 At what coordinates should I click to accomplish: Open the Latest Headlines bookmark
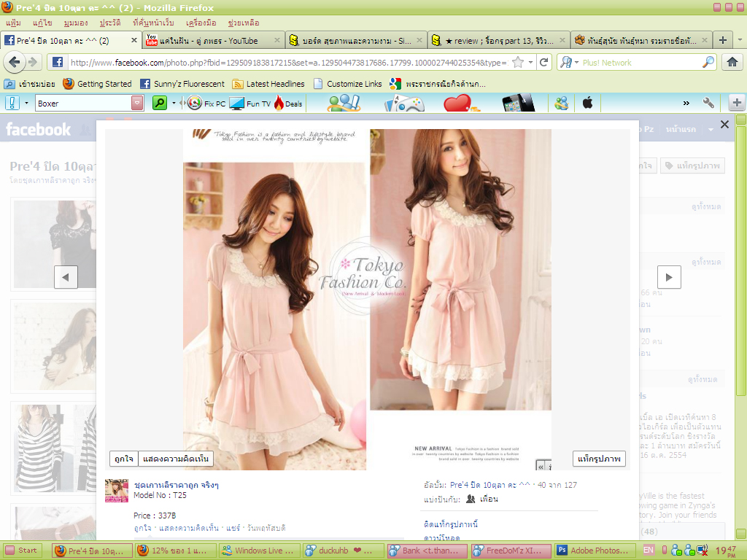tap(268, 84)
